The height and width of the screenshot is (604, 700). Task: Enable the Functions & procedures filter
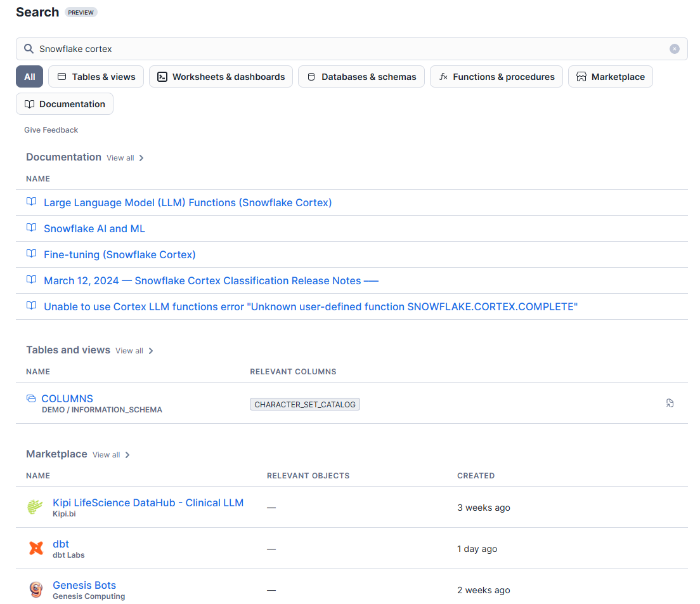pyautogui.click(x=496, y=76)
